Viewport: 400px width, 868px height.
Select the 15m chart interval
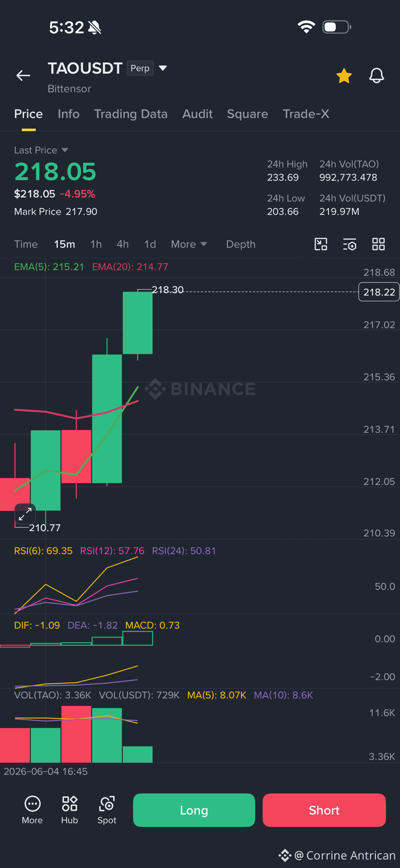[x=65, y=244]
